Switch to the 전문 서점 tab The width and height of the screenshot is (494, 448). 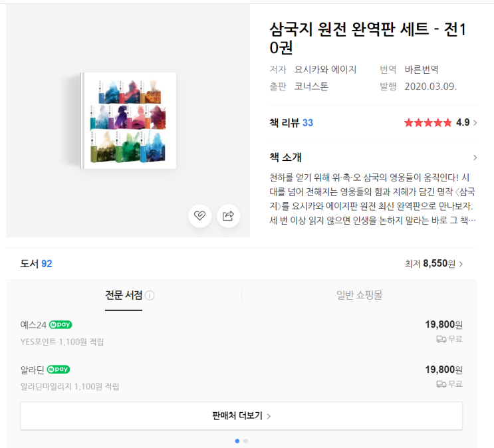click(124, 294)
